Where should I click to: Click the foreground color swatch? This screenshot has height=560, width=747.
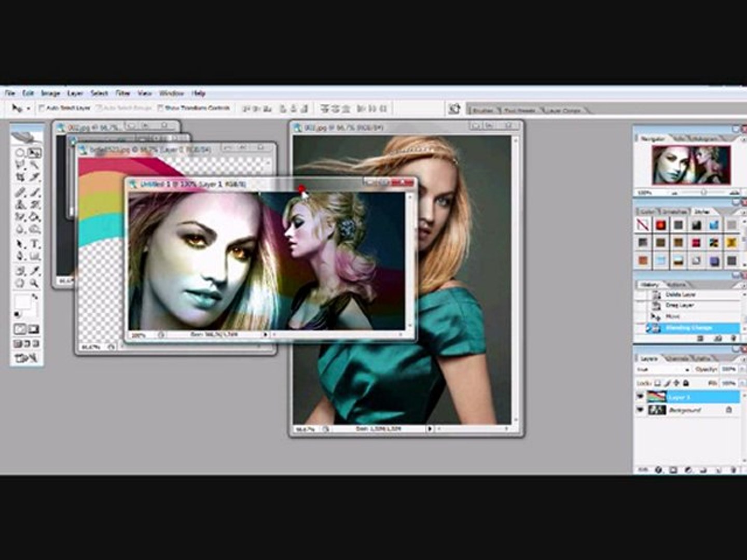[22, 301]
